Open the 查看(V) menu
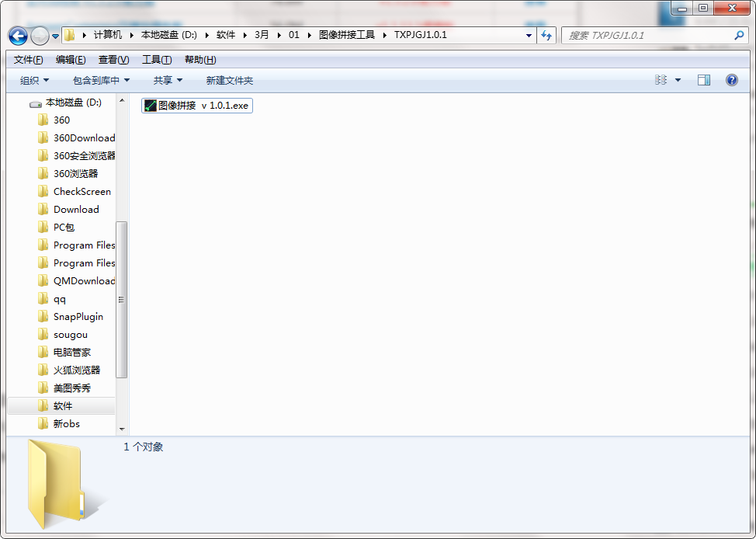 pyautogui.click(x=114, y=60)
